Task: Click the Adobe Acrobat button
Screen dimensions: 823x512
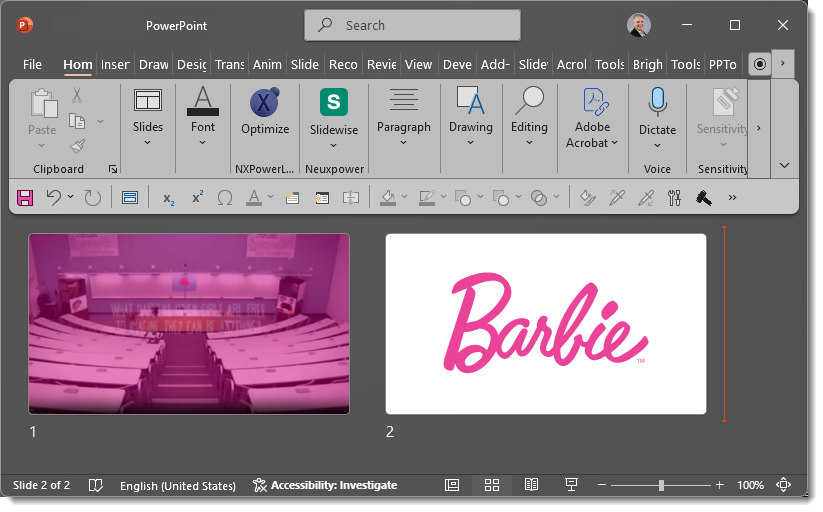Action: (x=592, y=118)
